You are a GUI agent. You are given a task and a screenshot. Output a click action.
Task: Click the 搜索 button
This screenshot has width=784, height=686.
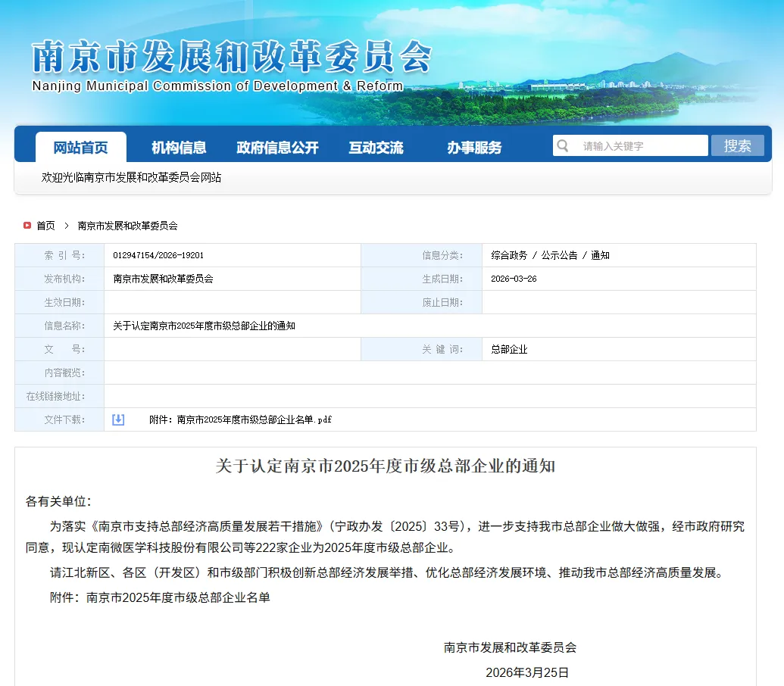tap(738, 146)
